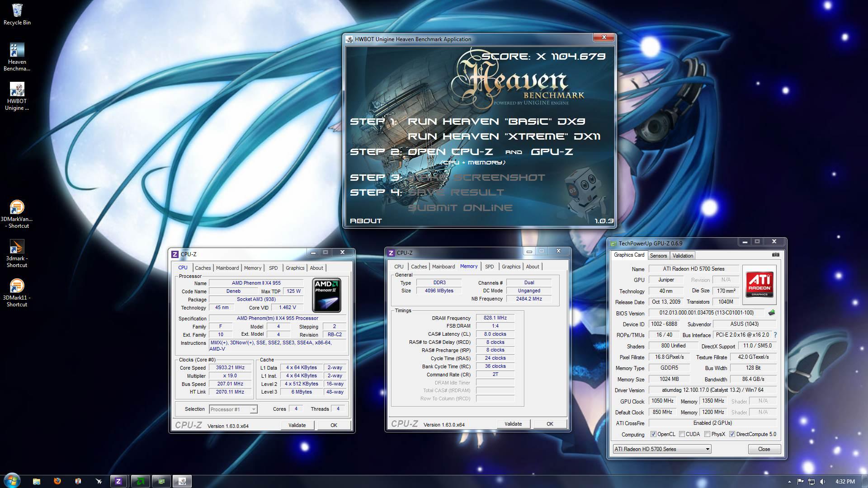Open the Graphics tab in left CPU-Z window
This screenshot has height=488, width=868.
(295, 268)
